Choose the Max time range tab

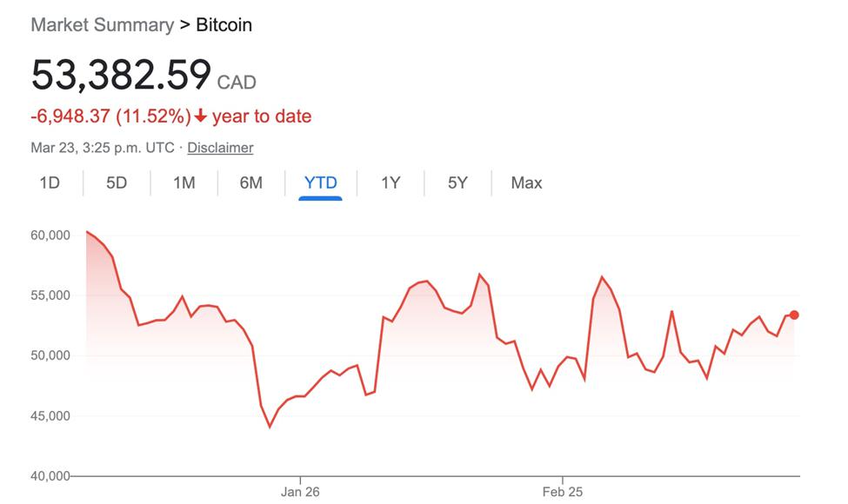526,182
